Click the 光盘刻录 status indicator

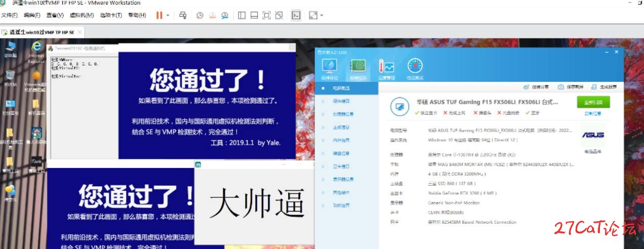tap(509, 113)
